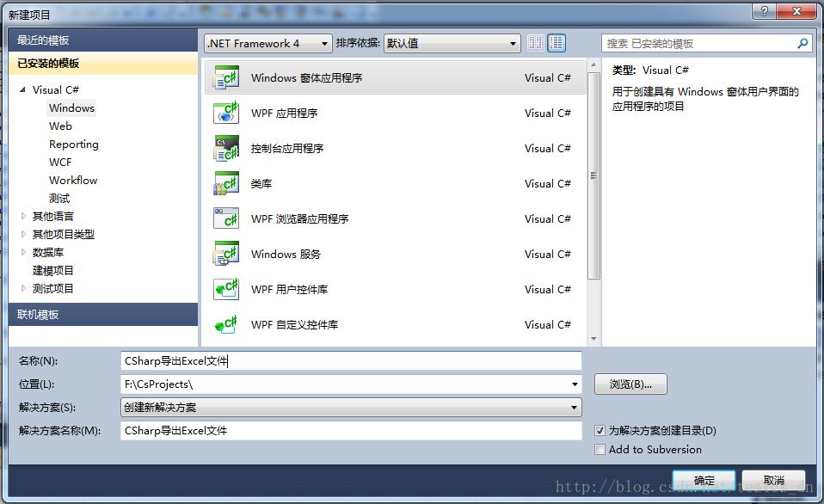Select the Windows 服务 template icon
The height and width of the screenshot is (504, 824).
[x=226, y=254]
